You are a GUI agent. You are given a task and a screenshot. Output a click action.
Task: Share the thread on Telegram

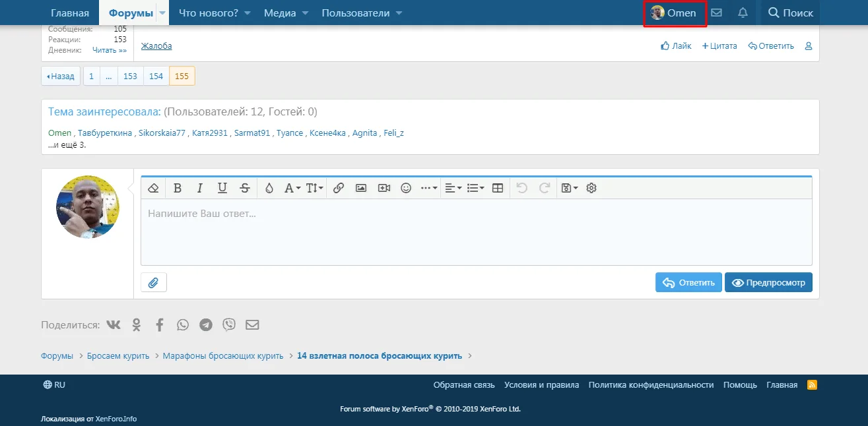[x=206, y=324]
